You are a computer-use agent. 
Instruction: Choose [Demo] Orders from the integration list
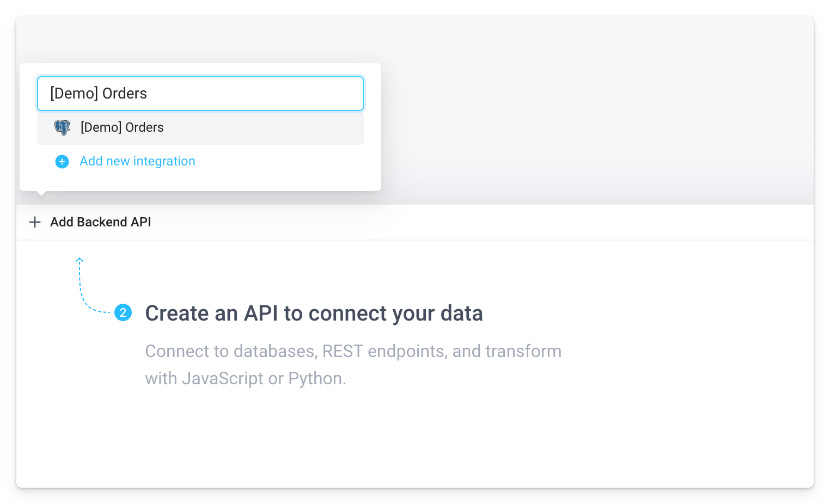(x=121, y=127)
